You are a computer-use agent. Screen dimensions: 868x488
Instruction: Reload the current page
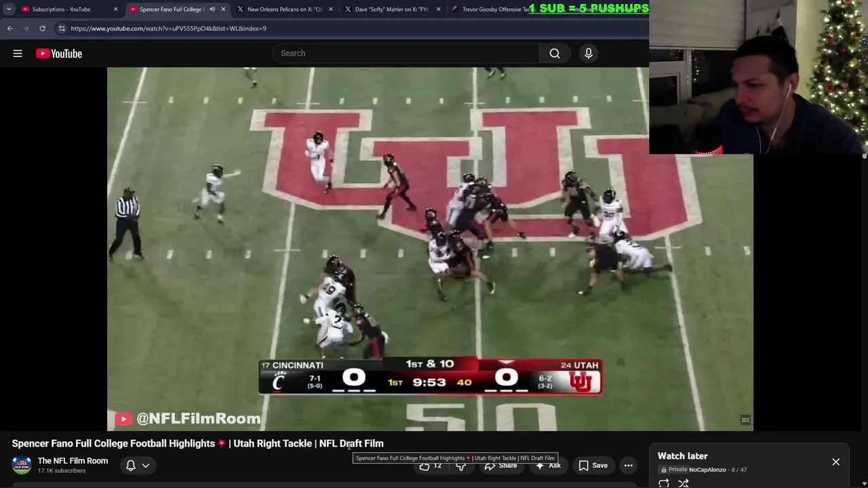pyautogui.click(x=42, y=28)
